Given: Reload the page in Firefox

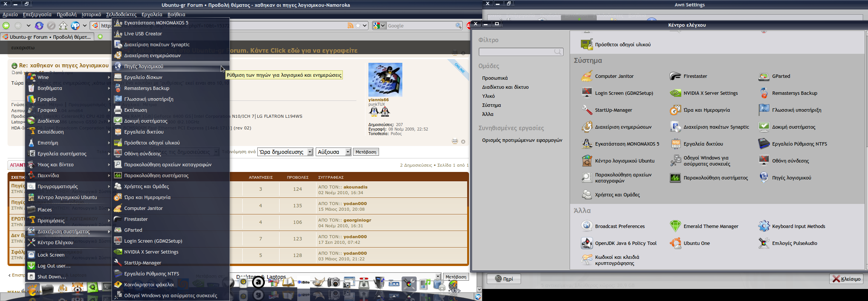Looking at the screenshot, I should (39, 26).
